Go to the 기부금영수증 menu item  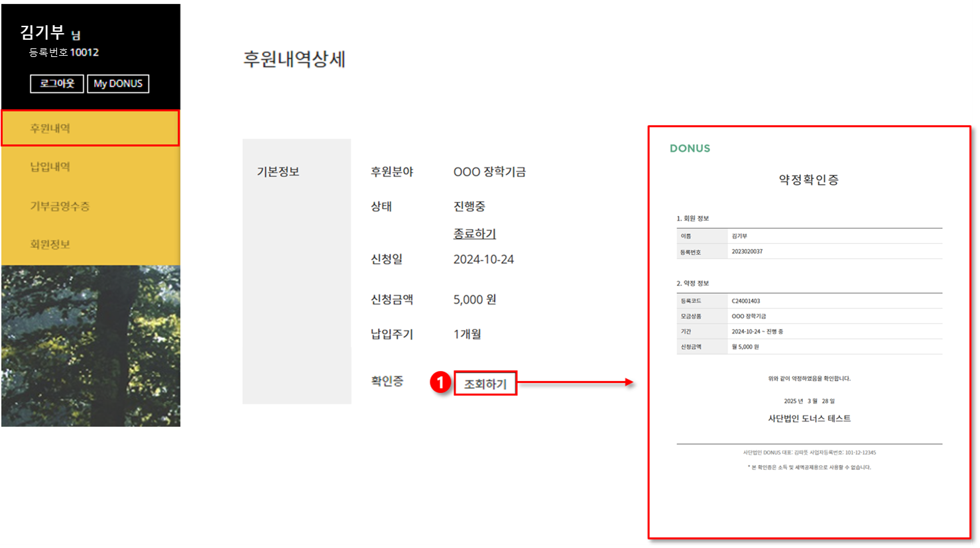click(x=90, y=206)
